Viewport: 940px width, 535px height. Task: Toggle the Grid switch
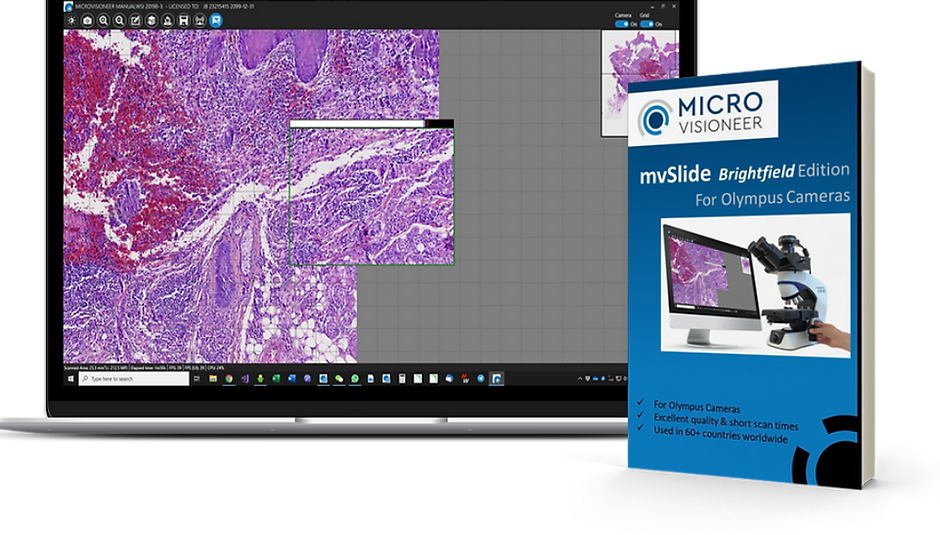click(x=646, y=24)
